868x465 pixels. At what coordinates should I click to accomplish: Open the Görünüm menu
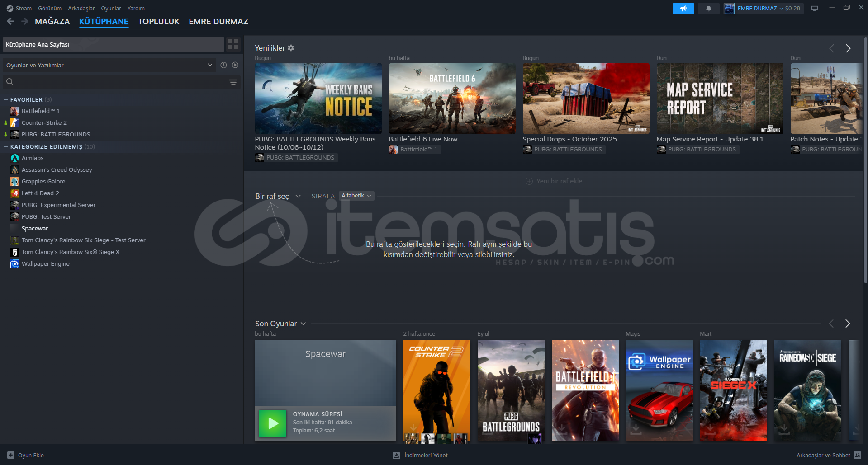point(50,9)
